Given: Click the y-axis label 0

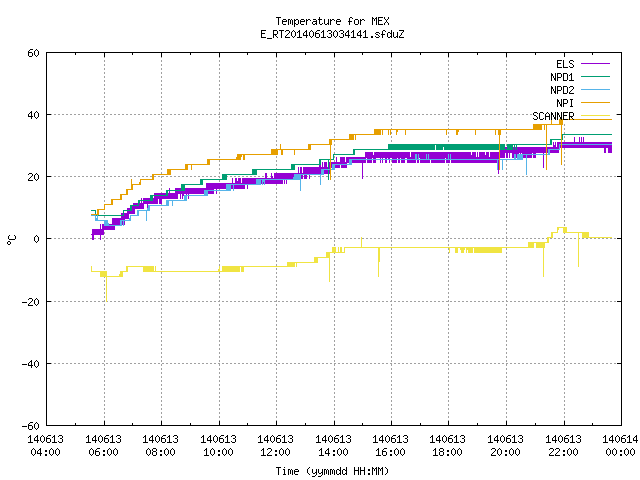Looking at the screenshot, I should (36, 240).
